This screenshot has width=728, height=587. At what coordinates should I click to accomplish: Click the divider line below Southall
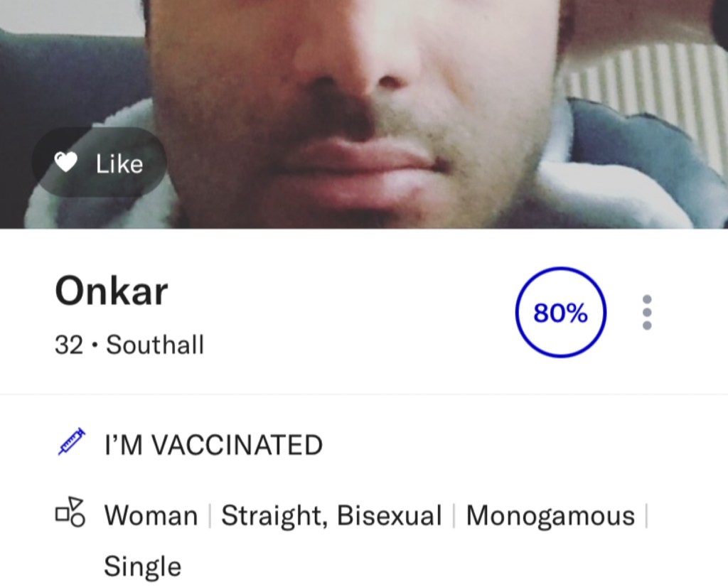pos(364,394)
